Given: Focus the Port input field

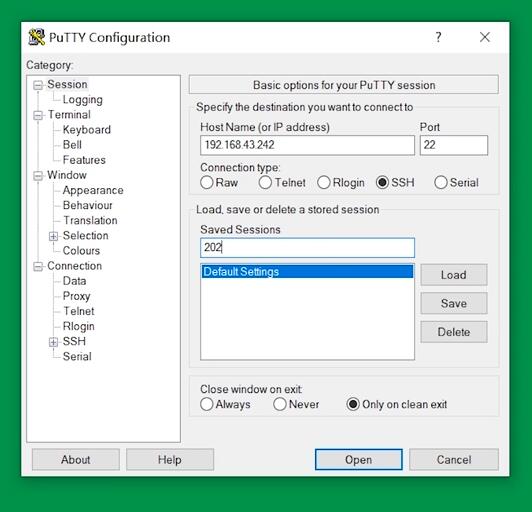Looking at the screenshot, I should click(x=454, y=145).
